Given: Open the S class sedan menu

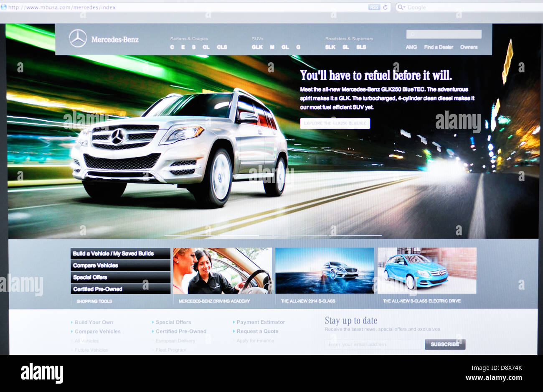Looking at the screenshot, I should click(x=194, y=47).
